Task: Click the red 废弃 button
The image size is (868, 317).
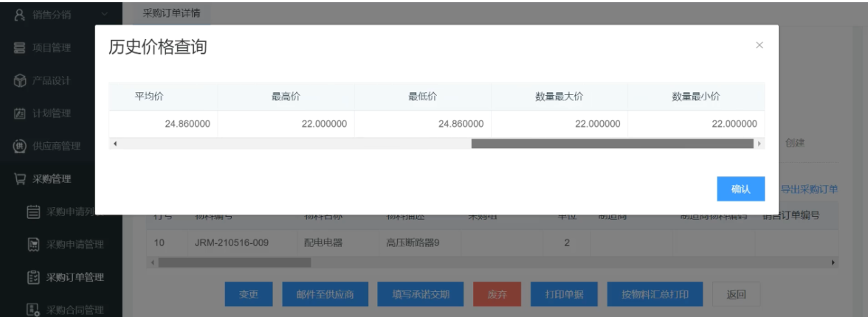Action: point(497,295)
